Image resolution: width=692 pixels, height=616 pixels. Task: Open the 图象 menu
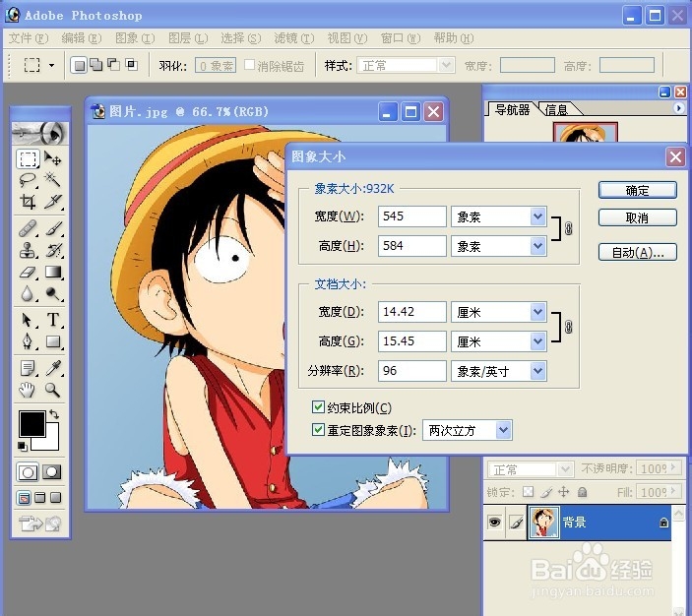[135, 38]
